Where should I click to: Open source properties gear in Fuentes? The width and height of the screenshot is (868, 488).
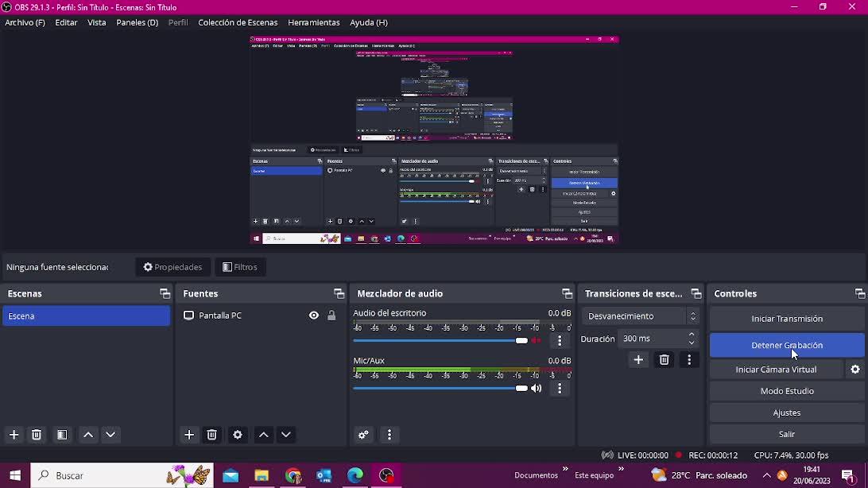click(x=238, y=435)
